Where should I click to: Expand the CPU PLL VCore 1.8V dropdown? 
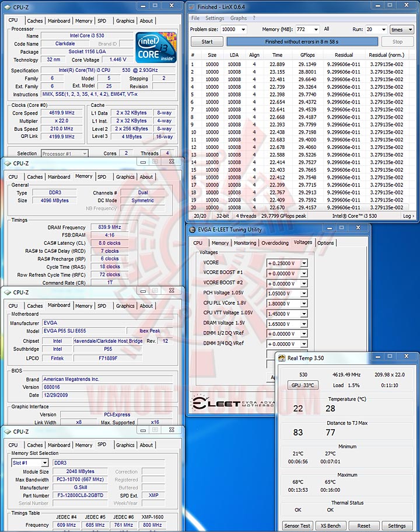pyautogui.click(x=304, y=304)
